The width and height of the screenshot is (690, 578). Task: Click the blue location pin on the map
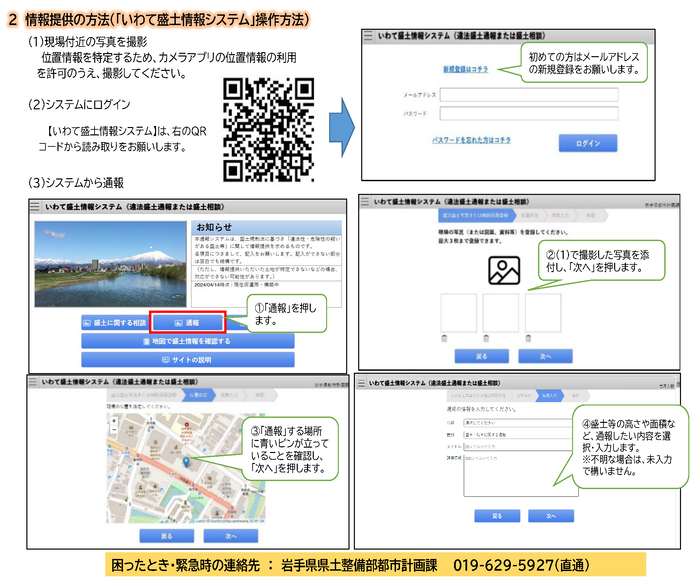tap(186, 462)
